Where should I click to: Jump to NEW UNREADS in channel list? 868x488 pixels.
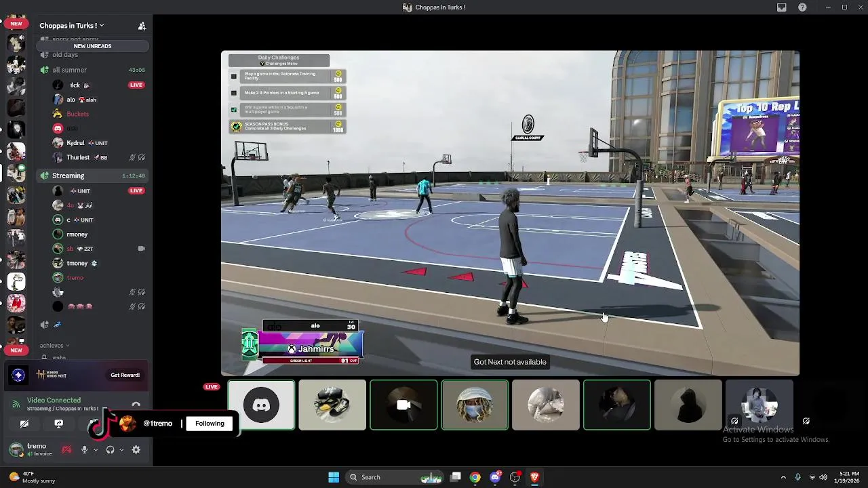pyautogui.click(x=92, y=46)
